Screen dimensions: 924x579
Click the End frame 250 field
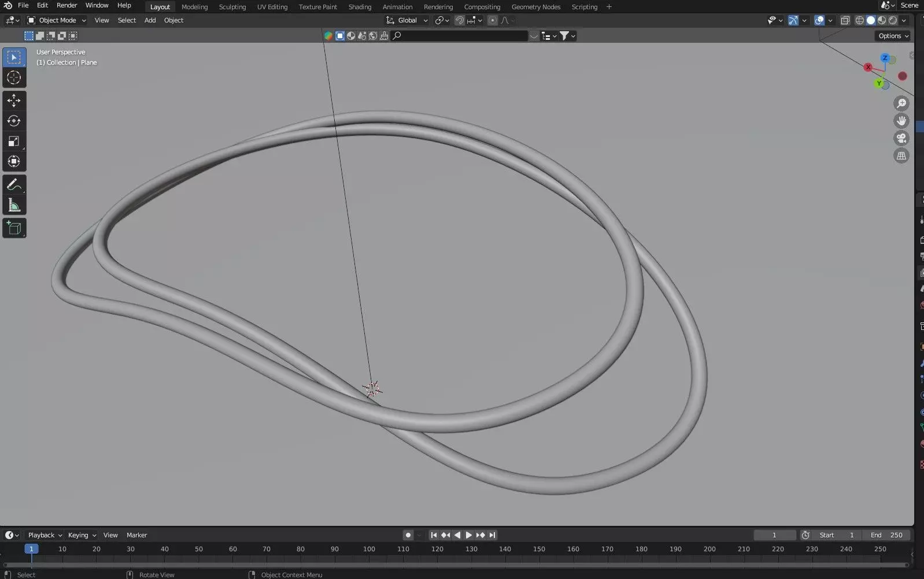pos(886,535)
